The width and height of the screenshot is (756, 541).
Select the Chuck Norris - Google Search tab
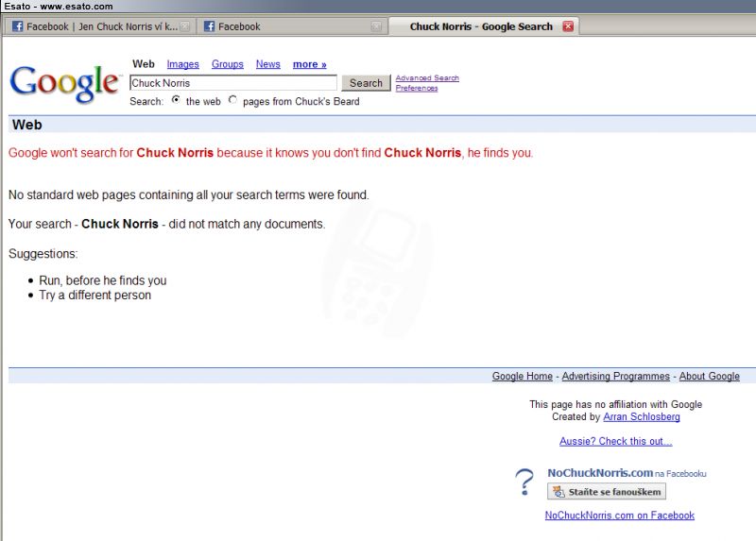click(484, 26)
